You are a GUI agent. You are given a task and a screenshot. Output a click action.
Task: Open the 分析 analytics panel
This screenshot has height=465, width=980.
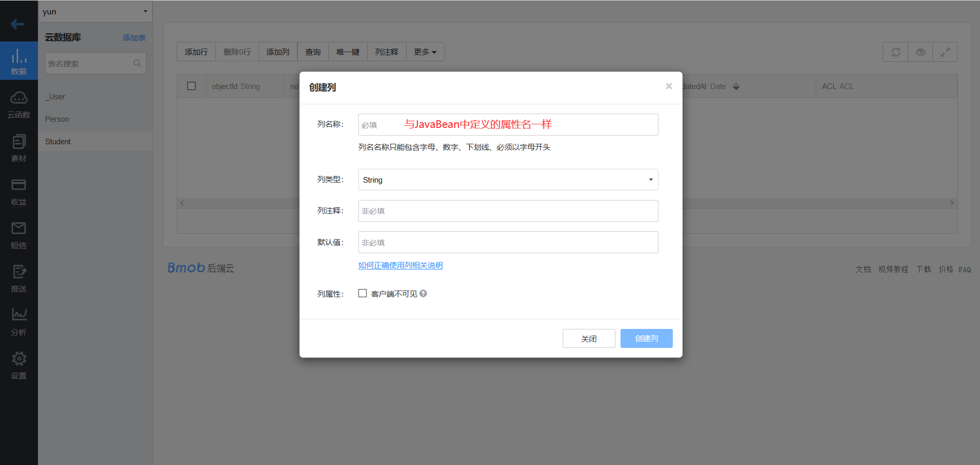tap(19, 321)
